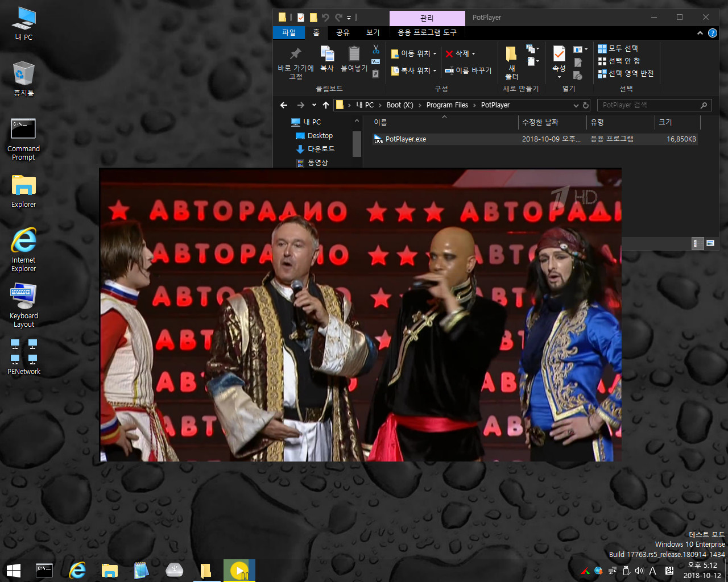Open the Internet Explorer desktop icon

coord(23,250)
